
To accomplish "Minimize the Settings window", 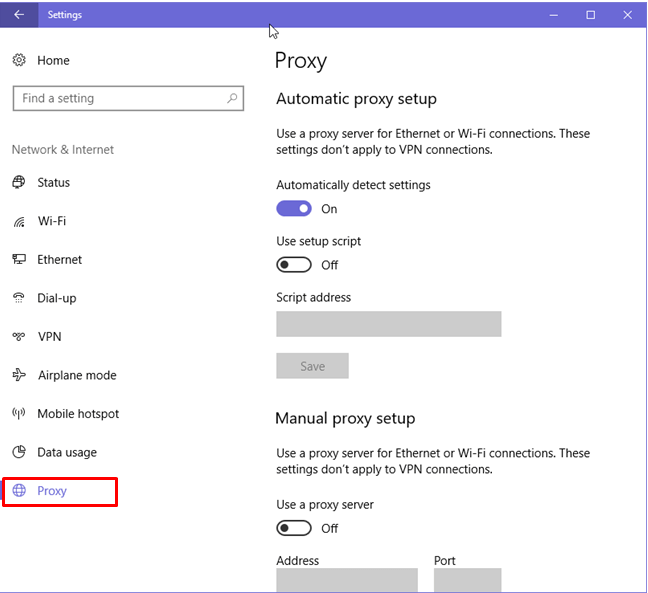I will [554, 15].
